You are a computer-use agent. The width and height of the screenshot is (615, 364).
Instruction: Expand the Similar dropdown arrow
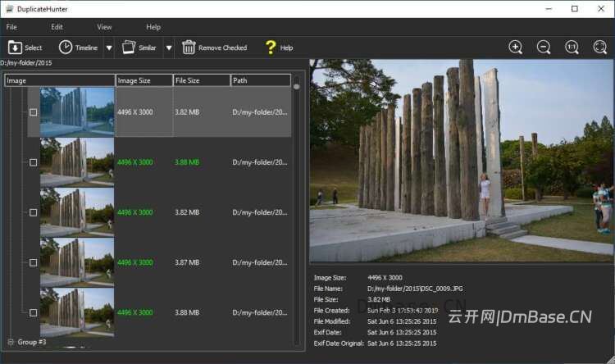tap(169, 48)
